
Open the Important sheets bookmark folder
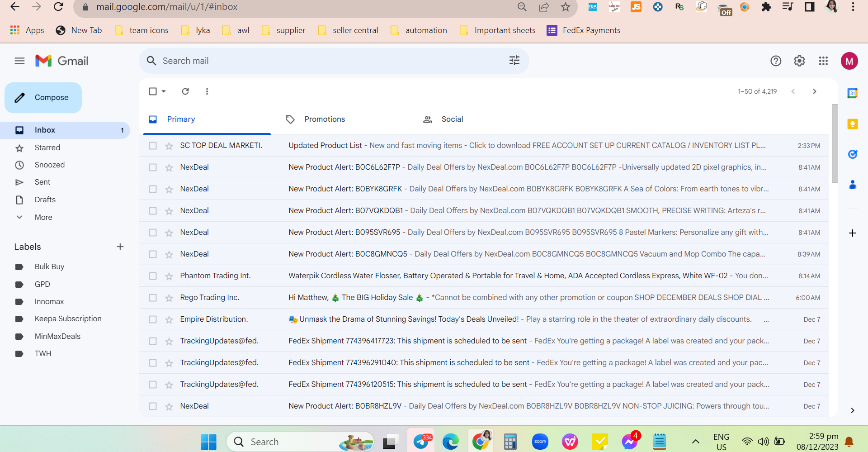click(497, 30)
